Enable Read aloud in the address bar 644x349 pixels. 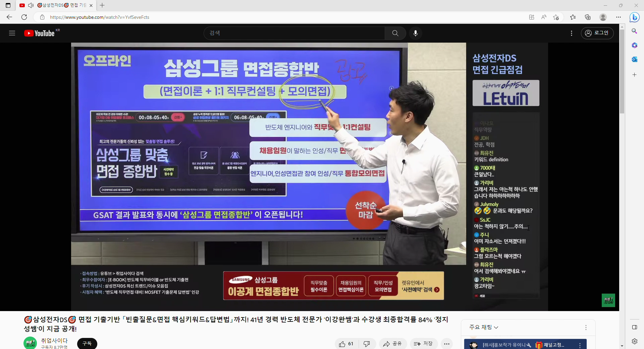[x=544, y=17]
